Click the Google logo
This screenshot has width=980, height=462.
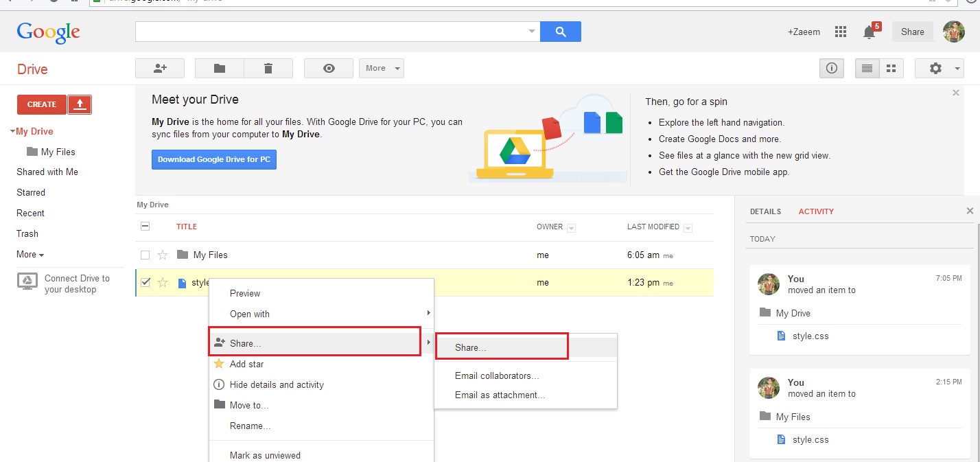tap(48, 32)
